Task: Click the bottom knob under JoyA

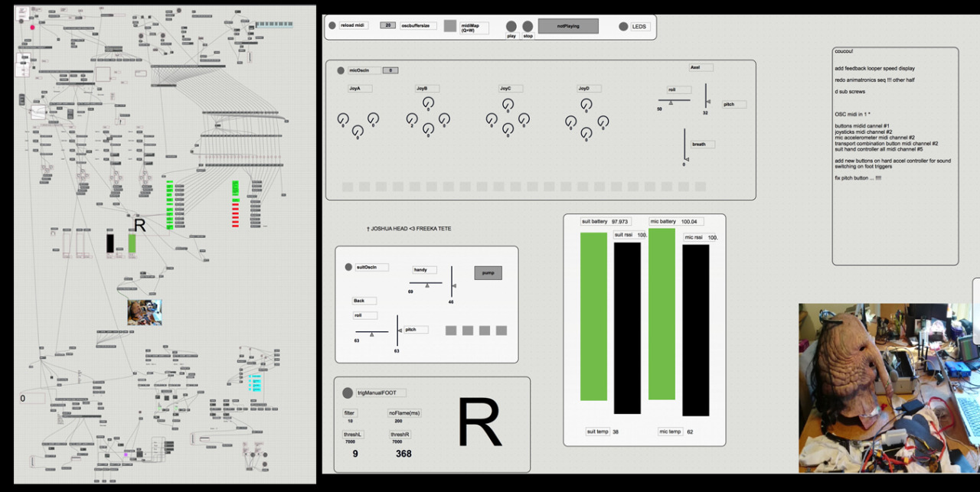Action: (357, 132)
